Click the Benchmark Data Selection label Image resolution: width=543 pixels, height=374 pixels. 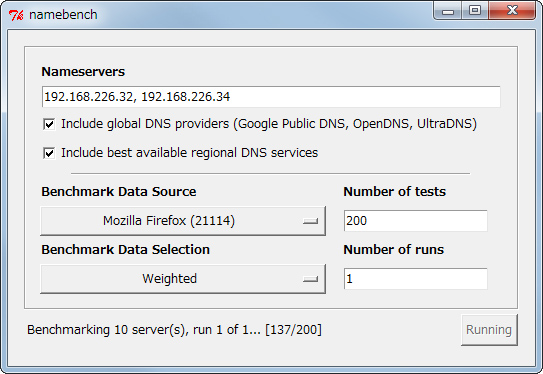[125, 249]
